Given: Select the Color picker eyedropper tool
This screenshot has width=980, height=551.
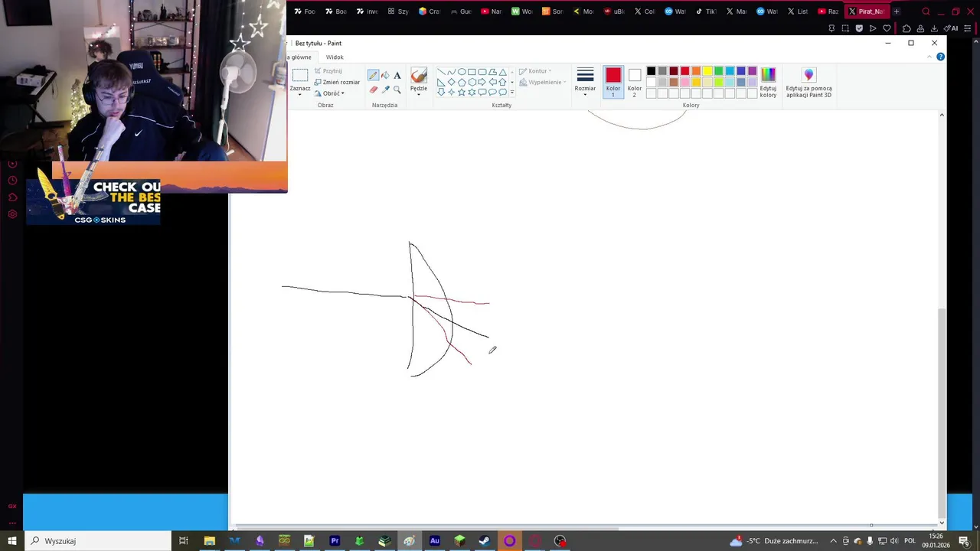Looking at the screenshot, I should pyautogui.click(x=385, y=90).
